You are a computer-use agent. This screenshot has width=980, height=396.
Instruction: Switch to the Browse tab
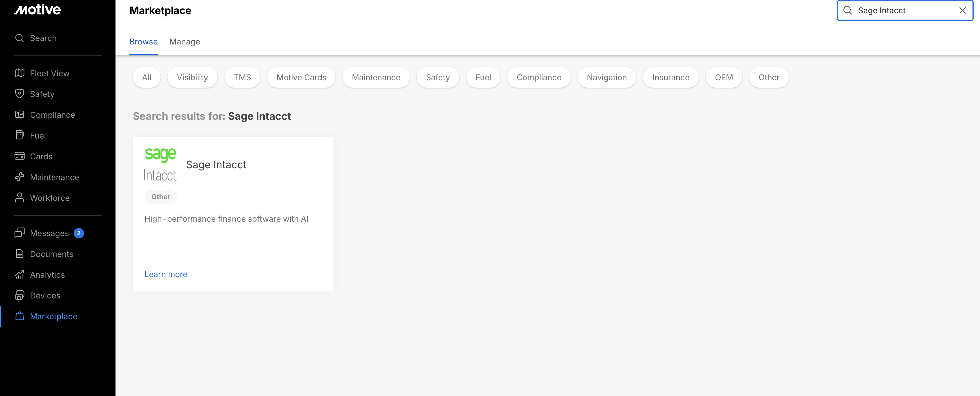tap(144, 42)
